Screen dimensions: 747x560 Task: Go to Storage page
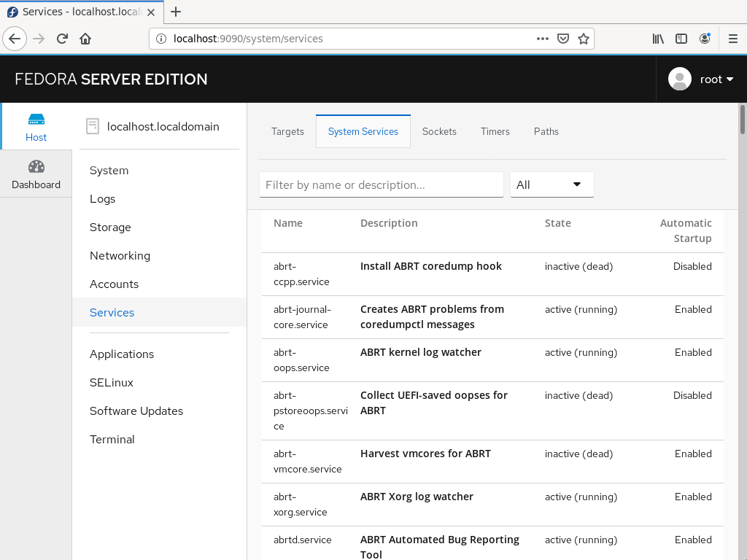[x=110, y=227]
